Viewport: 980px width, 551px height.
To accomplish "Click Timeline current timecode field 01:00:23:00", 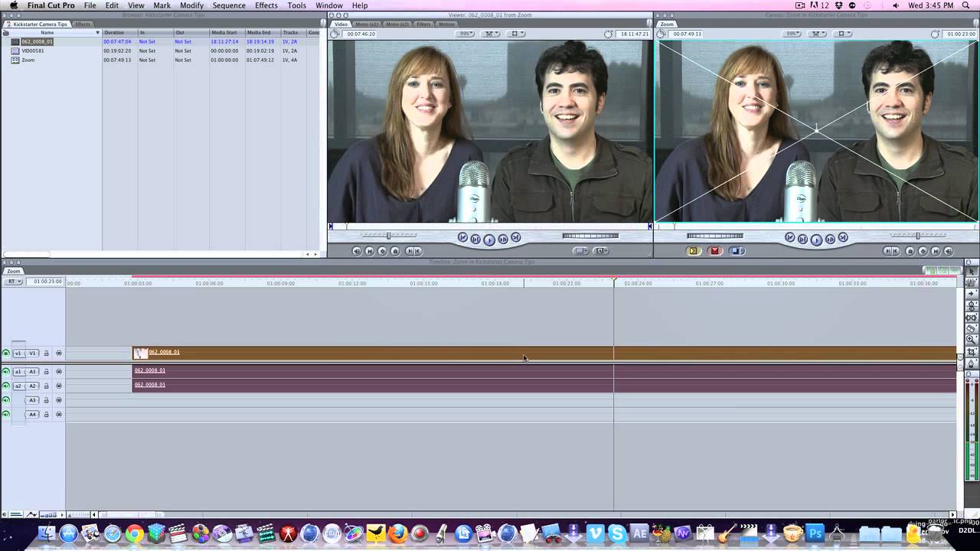I will [47, 282].
